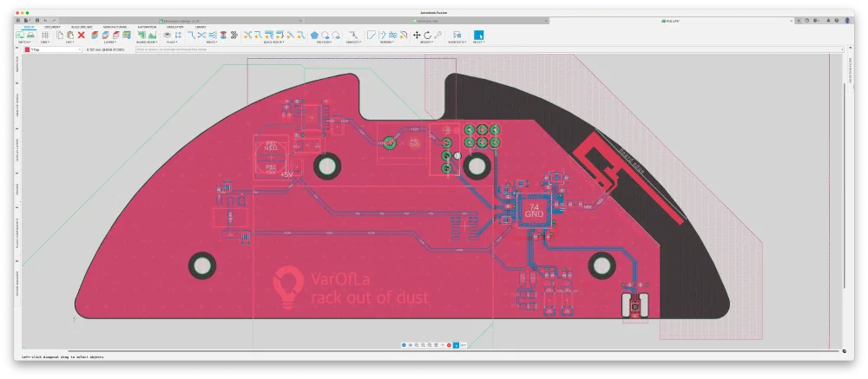The width and height of the screenshot is (868, 379).
Task: Open the Place Components side panel tab
Action: pyautogui.click(x=17, y=232)
